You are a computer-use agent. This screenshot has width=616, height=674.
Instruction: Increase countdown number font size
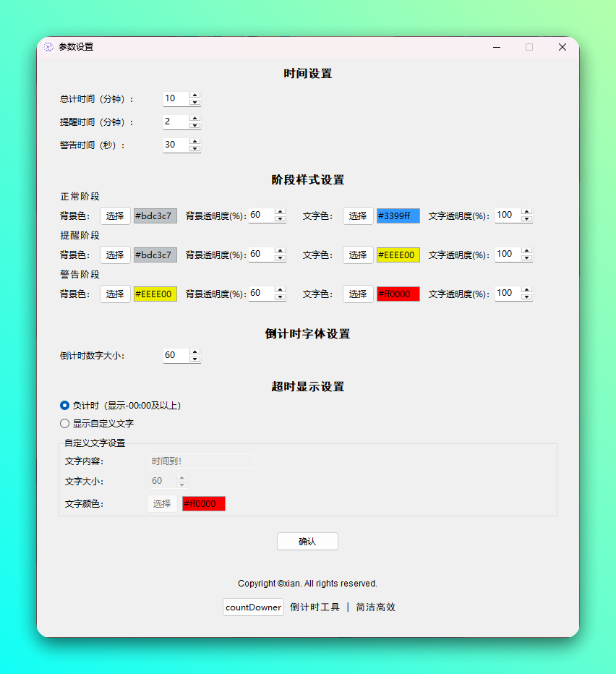tap(194, 352)
